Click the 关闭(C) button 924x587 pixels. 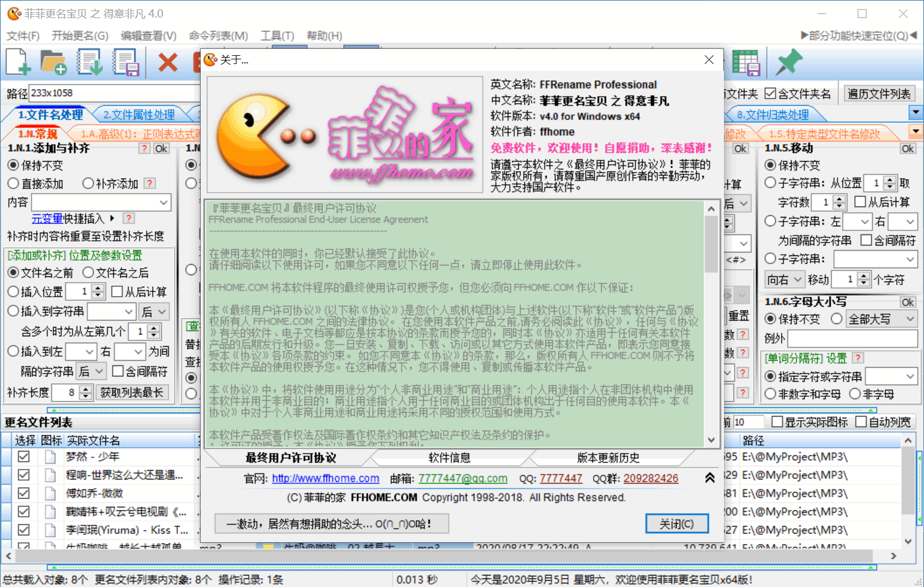pyautogui.click(x=676, y=524)
